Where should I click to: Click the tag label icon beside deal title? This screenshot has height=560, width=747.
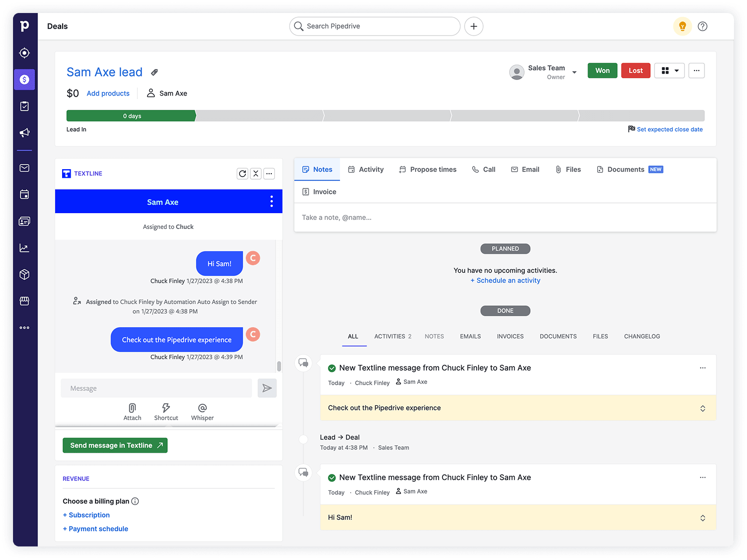pos(155,73)
